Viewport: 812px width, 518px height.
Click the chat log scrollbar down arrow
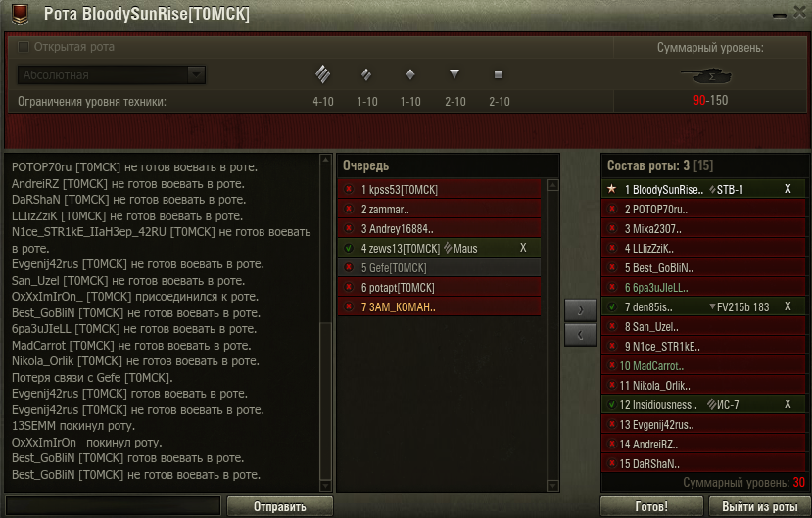[325, 486]
